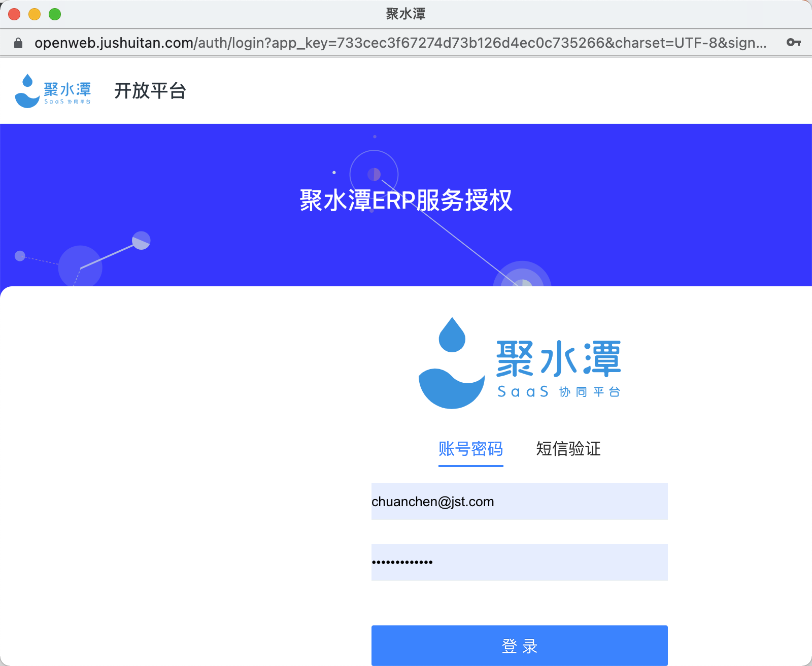
Task: Maximize the window with the green button
Action: pyautogui.click(x=55, y=14)
